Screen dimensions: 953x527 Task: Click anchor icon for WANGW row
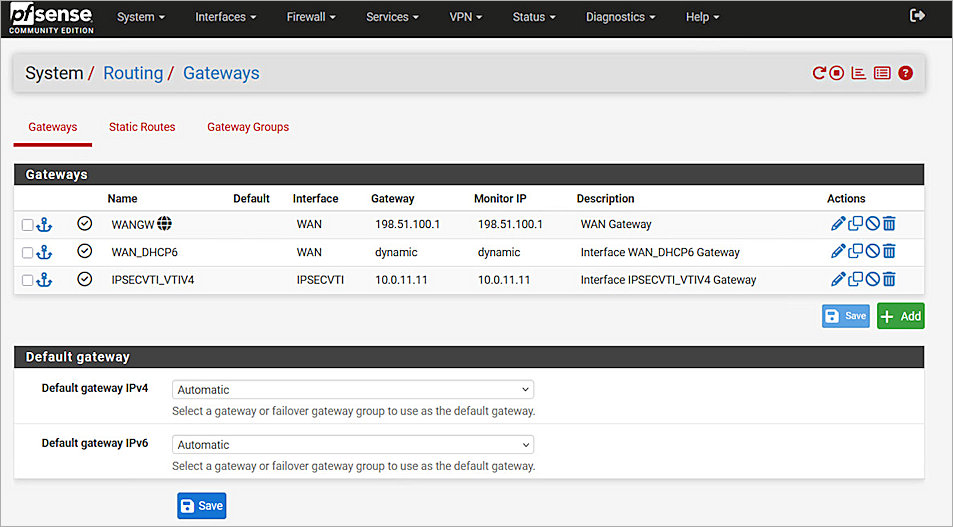click(44, 225)
